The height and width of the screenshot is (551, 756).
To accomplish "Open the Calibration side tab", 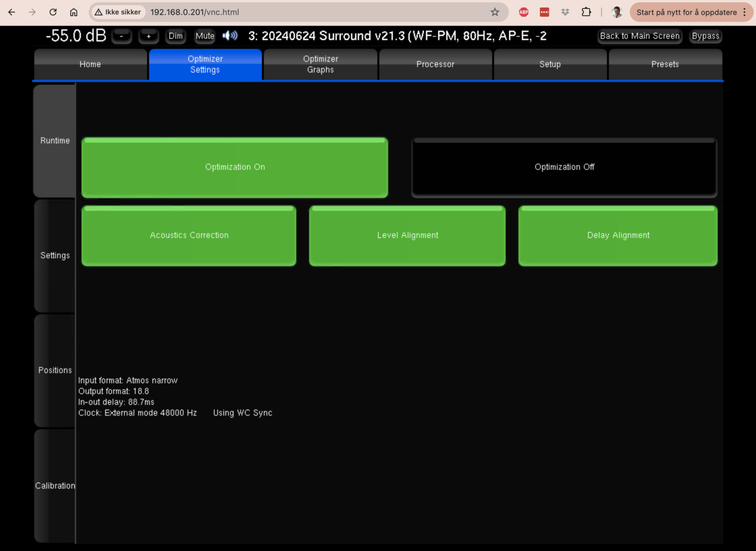I will [x=55, y=486].
